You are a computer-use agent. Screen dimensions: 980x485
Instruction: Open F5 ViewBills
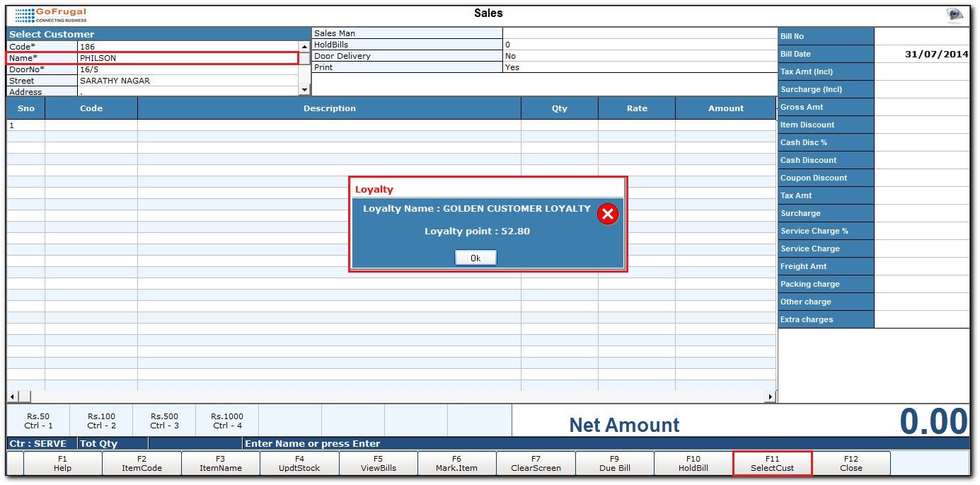point(378,463)
